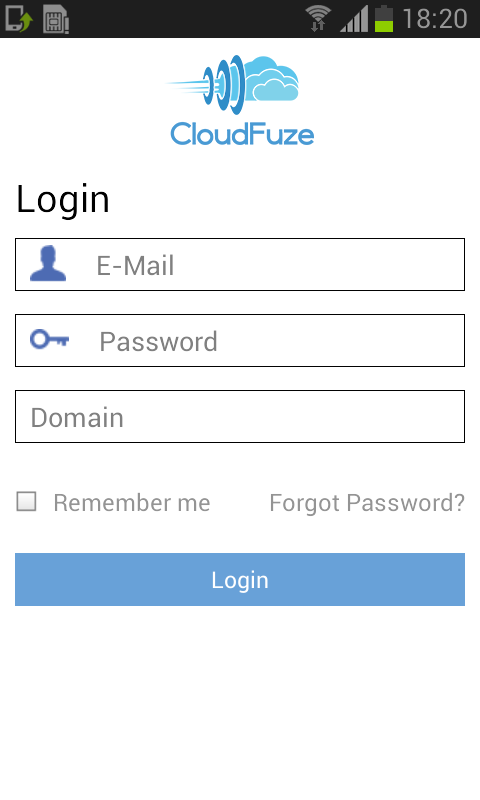Click the key icon in password field
The width and height of the screenshot is (480, 800).
(49, 339)
